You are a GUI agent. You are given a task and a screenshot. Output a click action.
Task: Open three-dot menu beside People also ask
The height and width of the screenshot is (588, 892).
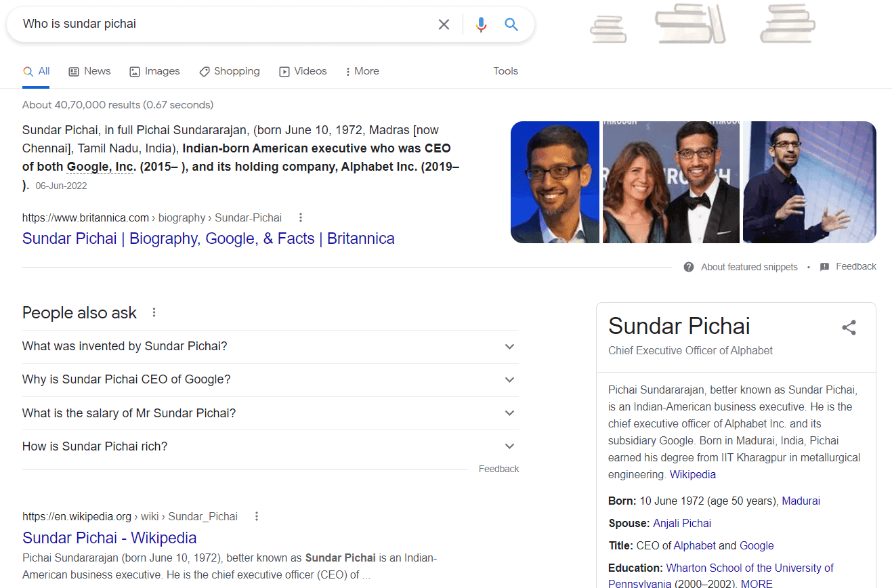click(154, 312)
